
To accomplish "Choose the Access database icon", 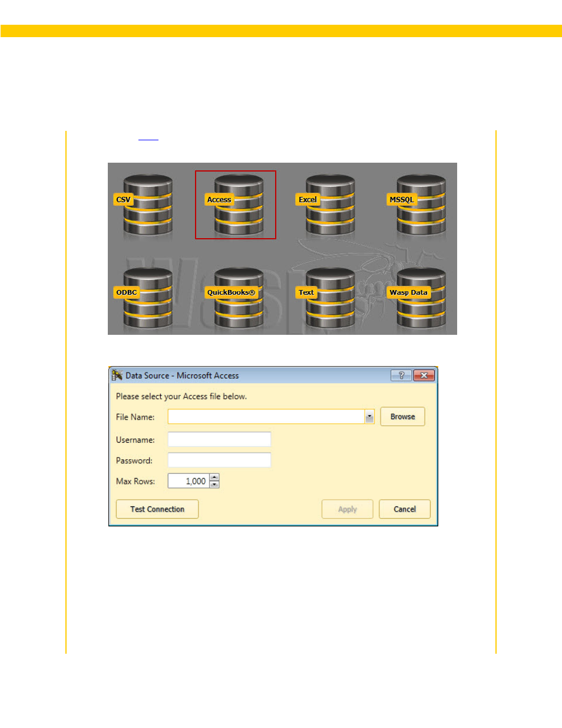I will pyautogui.click(x=234, y=205).
